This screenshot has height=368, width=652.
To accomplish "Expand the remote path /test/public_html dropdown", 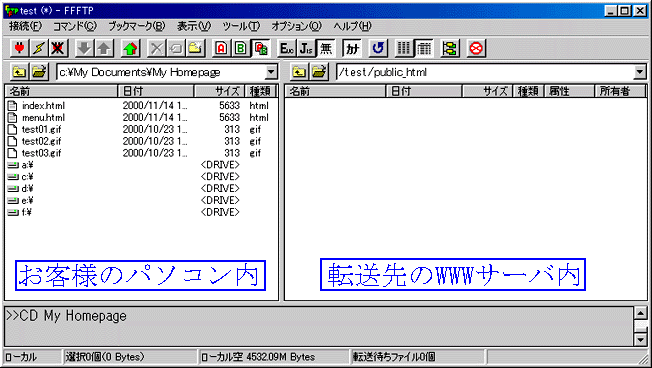I will [640, 72].
